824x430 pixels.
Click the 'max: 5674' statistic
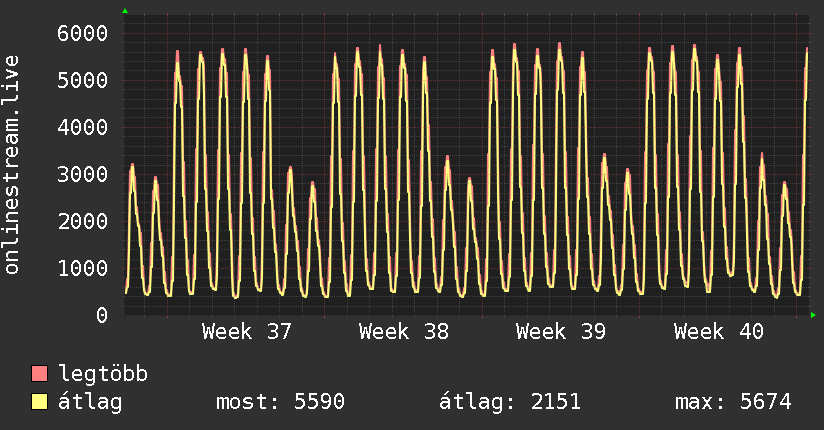pos(733,402)
